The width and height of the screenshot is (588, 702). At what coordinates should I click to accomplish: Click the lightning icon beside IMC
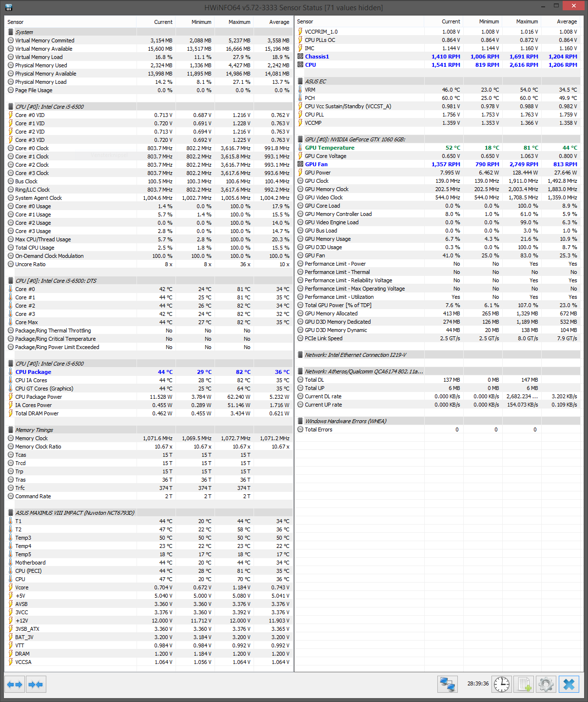click(x=300, y=48)
